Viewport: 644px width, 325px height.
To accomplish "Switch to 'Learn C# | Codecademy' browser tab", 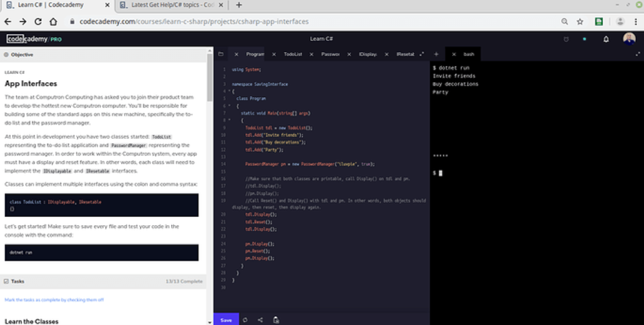I will (57, 5).
